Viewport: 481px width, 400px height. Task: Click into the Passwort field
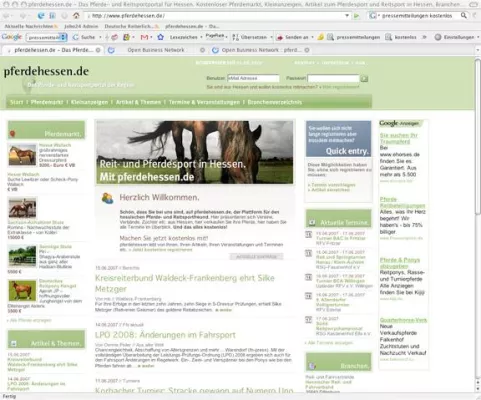pyautogui.click(x=333, y=78)
